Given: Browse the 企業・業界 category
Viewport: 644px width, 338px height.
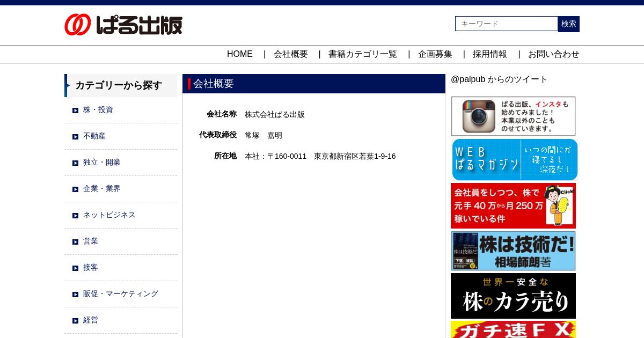Looking at the screenshot, I should (x=102, y=188).
